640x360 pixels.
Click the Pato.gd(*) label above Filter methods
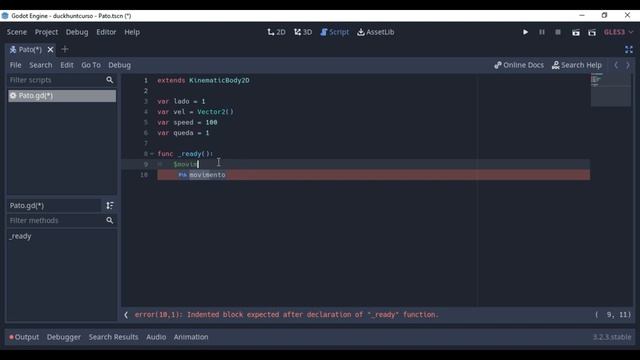pos(27,205)
